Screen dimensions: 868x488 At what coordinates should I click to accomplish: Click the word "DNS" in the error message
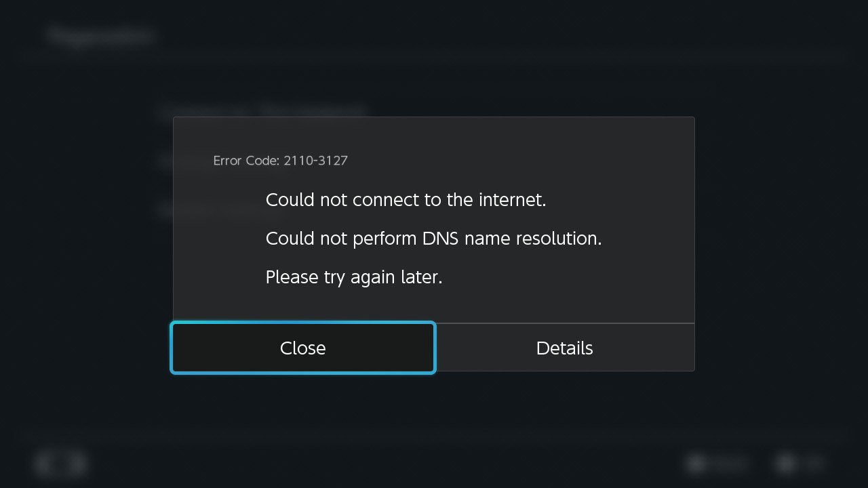point(441,239)
